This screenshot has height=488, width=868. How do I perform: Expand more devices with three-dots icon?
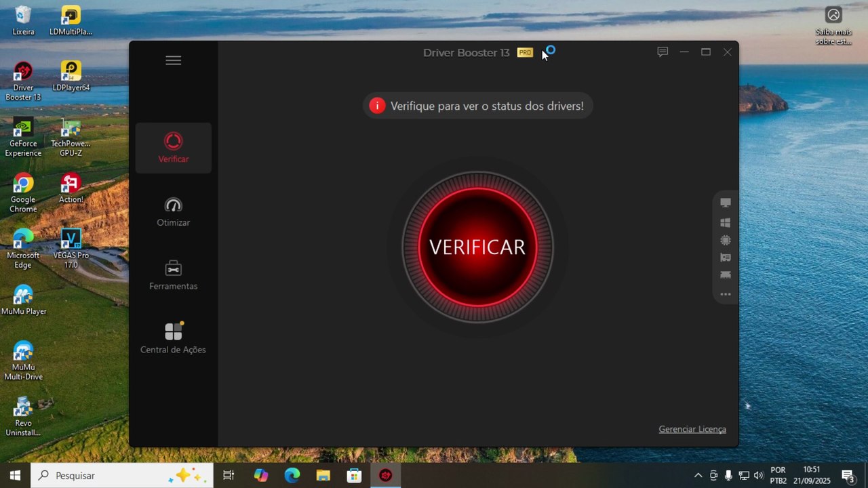click(x=726, y=294)
